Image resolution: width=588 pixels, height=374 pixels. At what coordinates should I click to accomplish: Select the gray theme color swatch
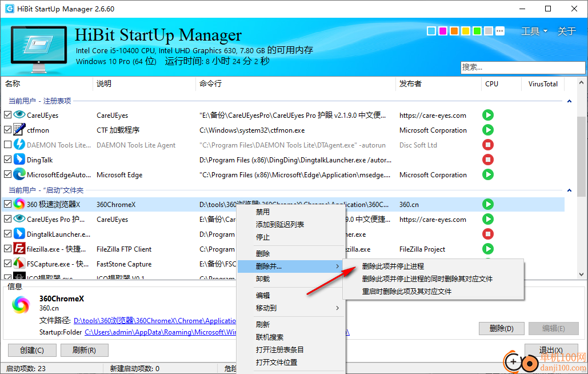(489, 31)
